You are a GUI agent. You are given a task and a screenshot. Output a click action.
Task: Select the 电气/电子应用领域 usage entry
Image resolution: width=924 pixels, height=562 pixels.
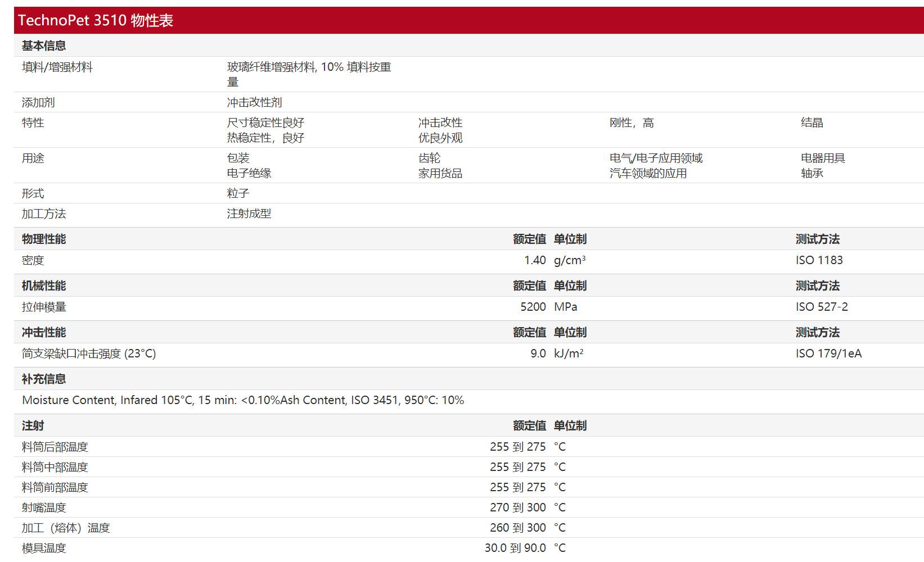[x=656, y=158]
